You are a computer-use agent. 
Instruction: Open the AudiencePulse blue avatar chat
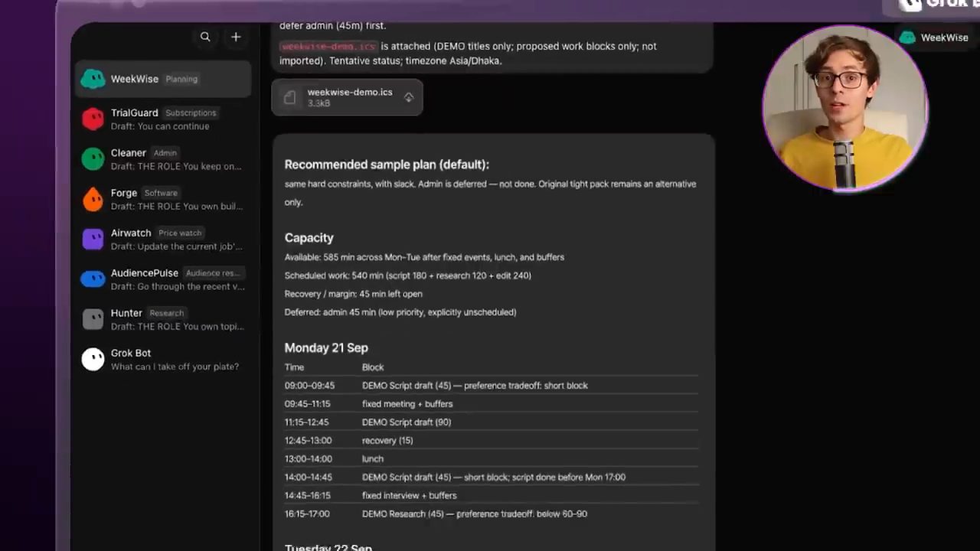(93, 279)
